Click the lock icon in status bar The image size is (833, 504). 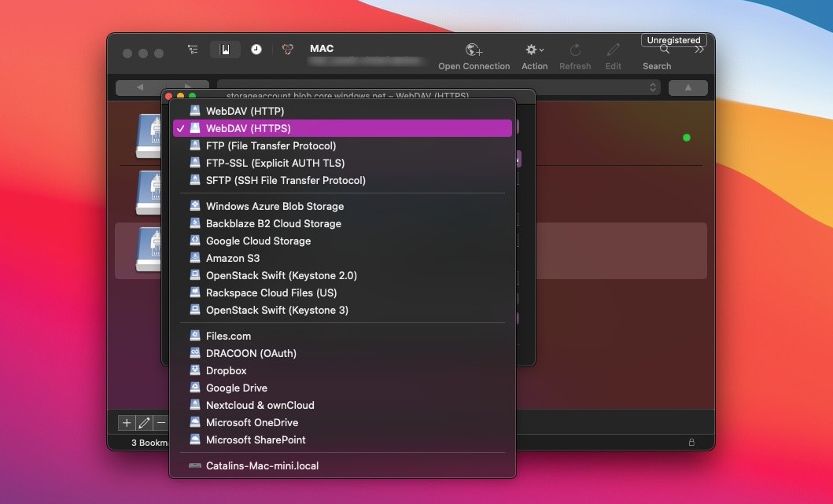point(691,443)
